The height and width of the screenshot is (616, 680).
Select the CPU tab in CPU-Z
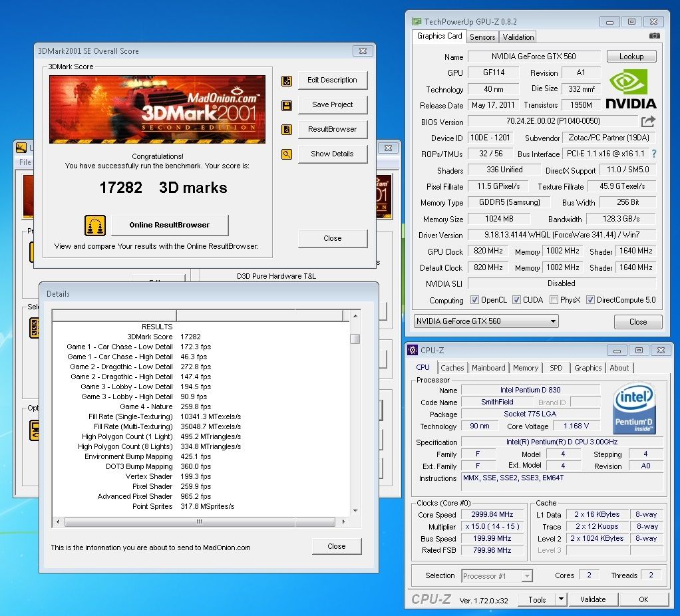click(423, 368)
